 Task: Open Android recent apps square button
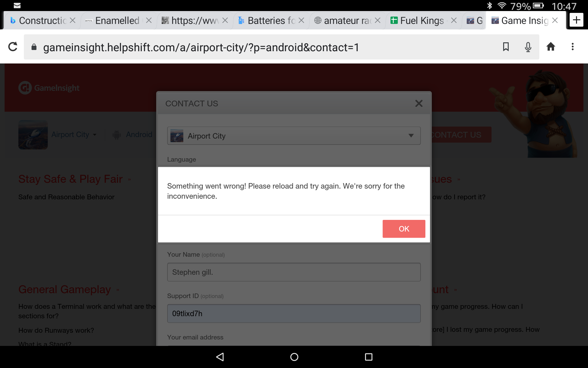click(x=368, y=357)
